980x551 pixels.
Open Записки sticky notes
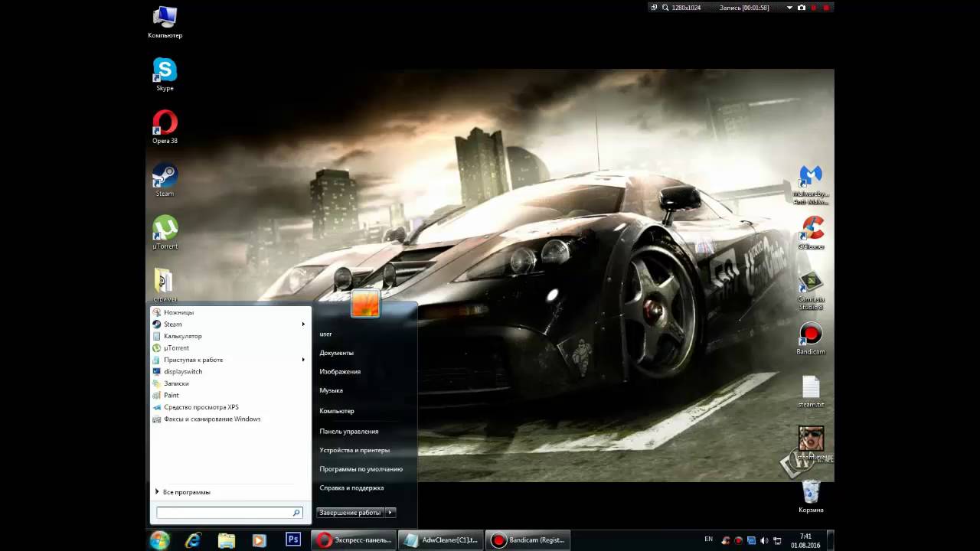[230, 383]
